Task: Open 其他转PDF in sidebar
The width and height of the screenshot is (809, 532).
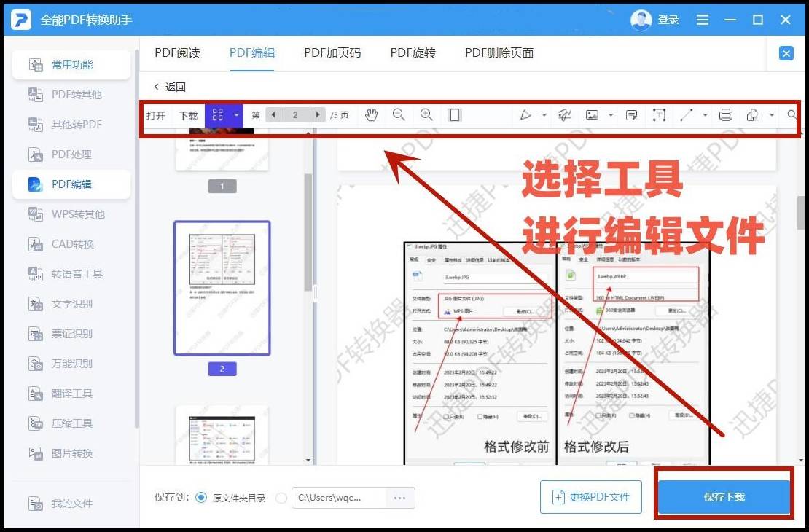Action: pyautogui.click(x=71, y=125)
